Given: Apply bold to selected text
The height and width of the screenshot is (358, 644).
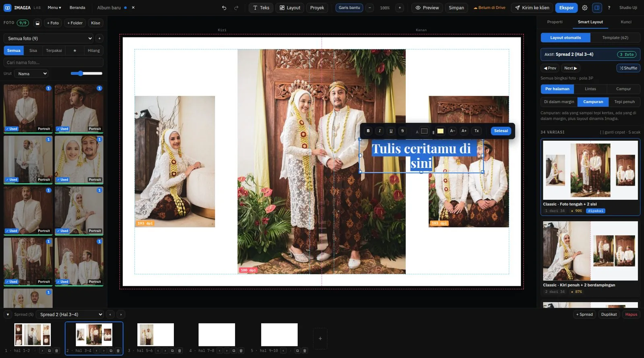Looking at the screenshot, I should tap(368, 131).
